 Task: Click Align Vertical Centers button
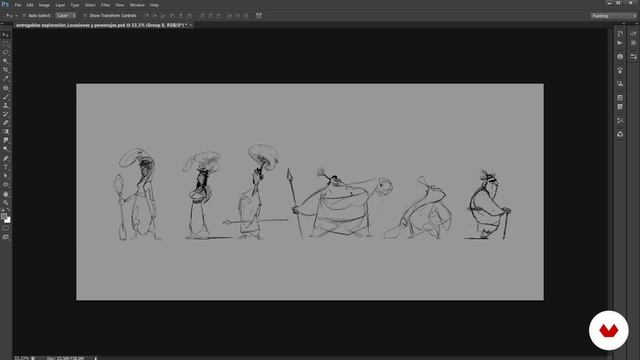pos(155,16)
